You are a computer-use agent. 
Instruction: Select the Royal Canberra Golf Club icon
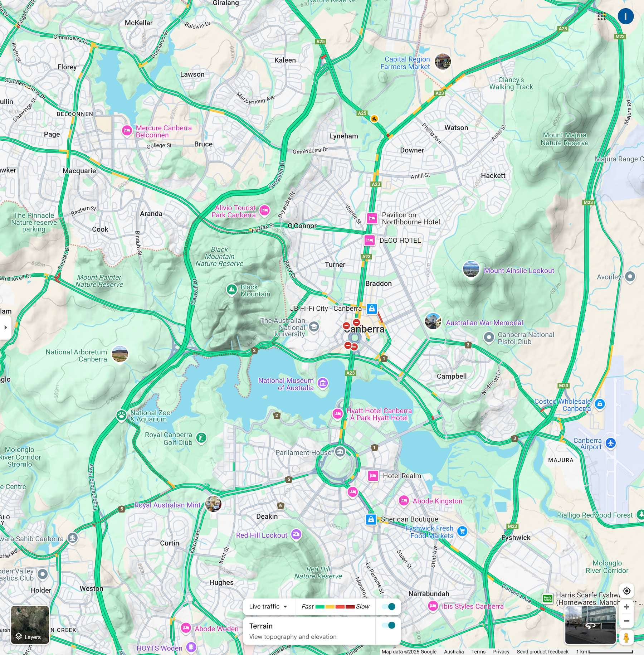click(201, 437)
